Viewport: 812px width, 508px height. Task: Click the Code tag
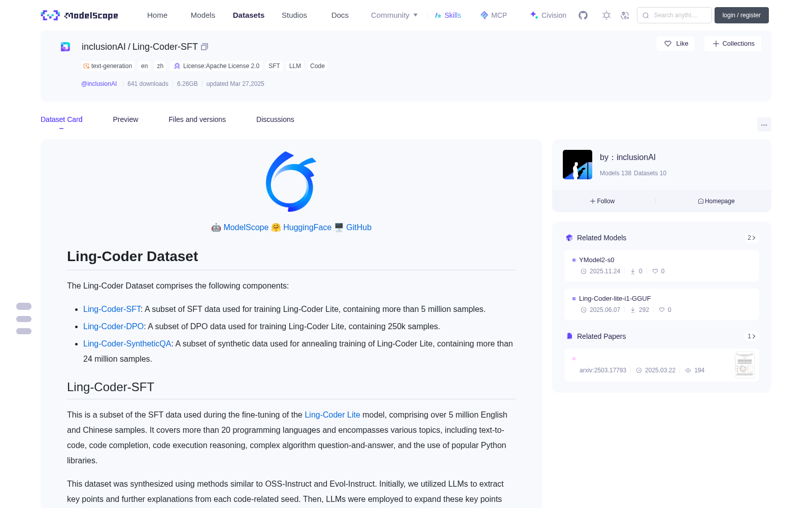(x=317, y=66)
